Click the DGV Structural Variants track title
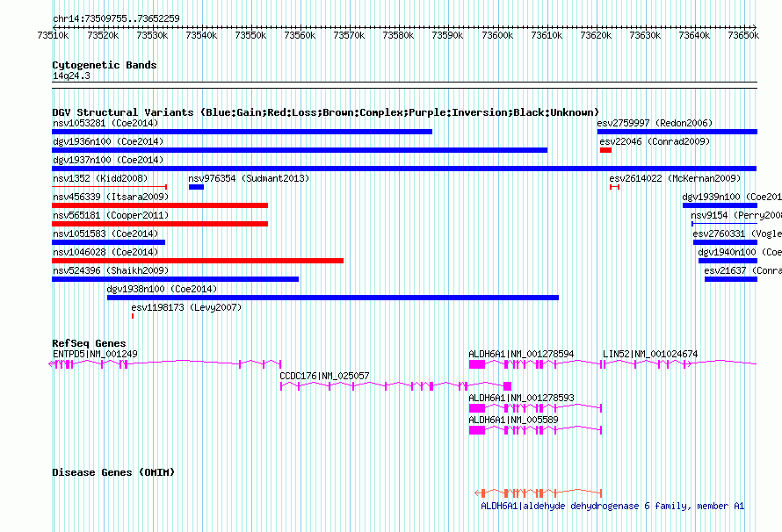This screenshot has width=782, height=532. (x=325, y=112)
